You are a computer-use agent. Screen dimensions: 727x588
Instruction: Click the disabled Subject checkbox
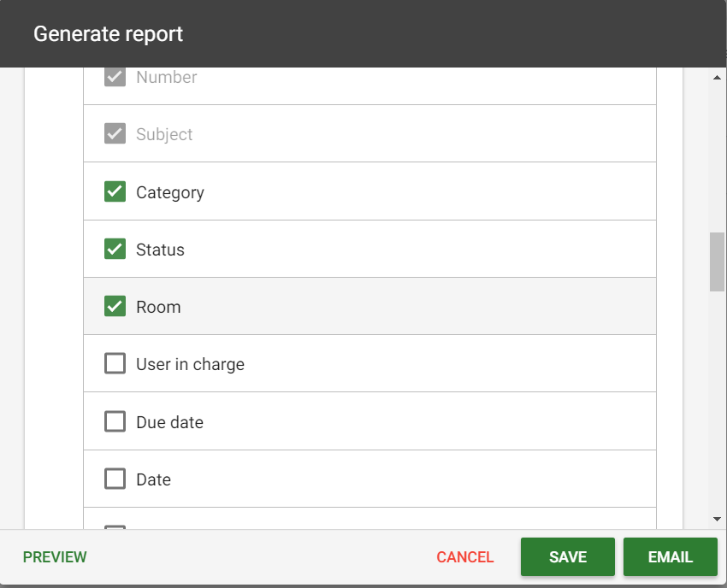[x=115, y=134]
